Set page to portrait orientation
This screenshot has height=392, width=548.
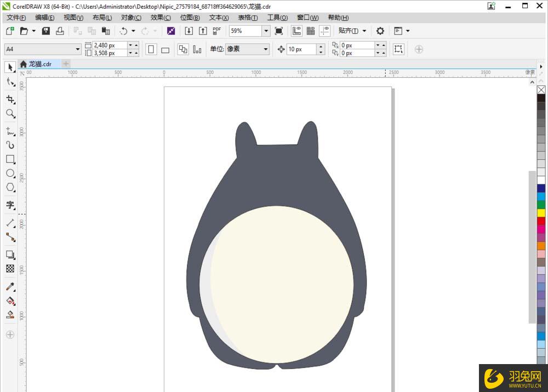coord(151,49)
